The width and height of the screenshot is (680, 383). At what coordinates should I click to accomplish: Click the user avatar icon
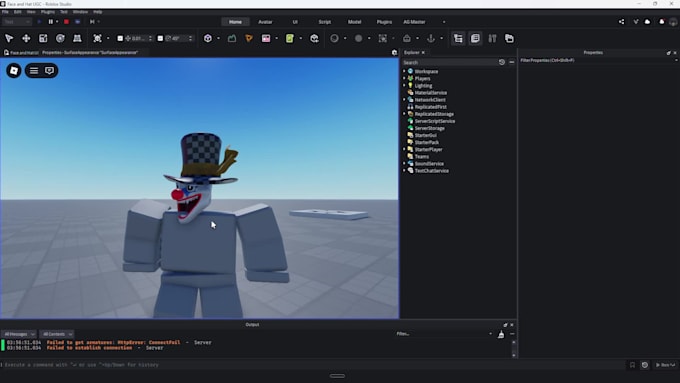tap(673, 22)
